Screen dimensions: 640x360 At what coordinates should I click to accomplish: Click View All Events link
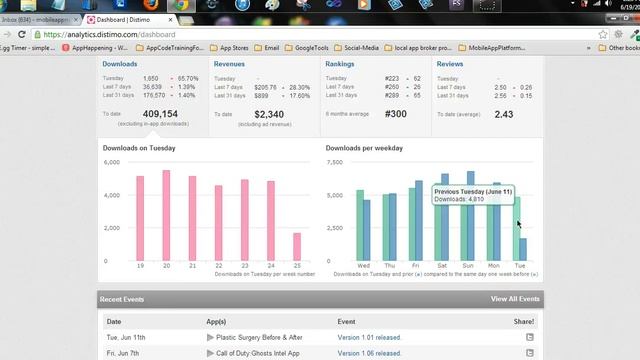tap(515, 299)
